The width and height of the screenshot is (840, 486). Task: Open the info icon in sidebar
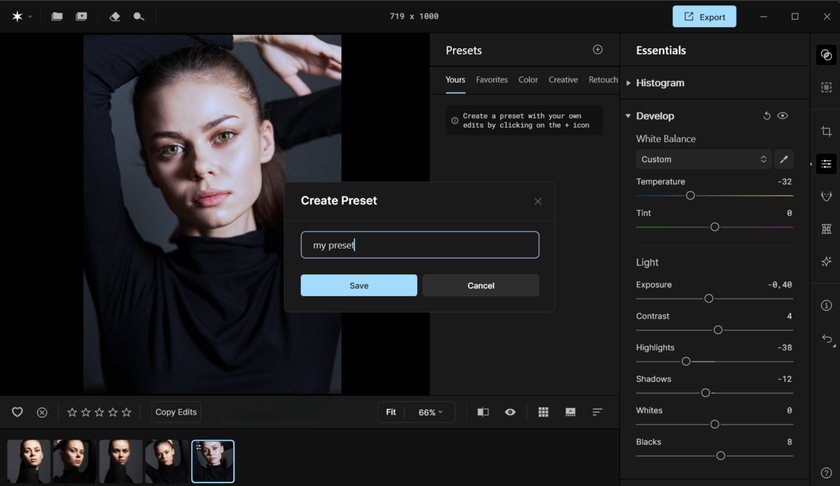point(826,305)
